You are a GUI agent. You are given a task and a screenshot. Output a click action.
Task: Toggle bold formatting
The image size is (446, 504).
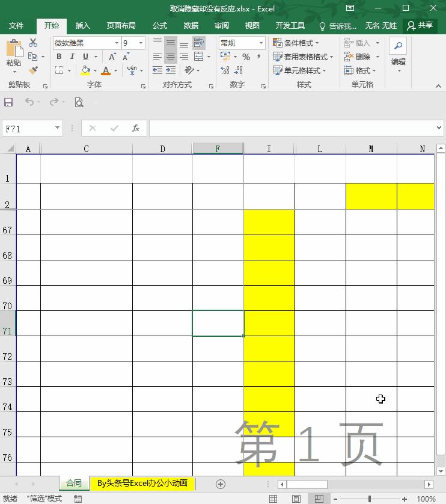pyautogui.click(x=59, y=57)
